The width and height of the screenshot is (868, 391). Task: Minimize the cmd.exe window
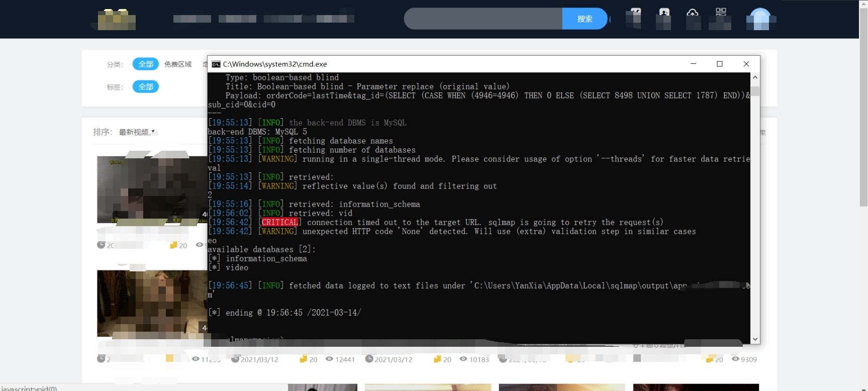coord(693,64)
